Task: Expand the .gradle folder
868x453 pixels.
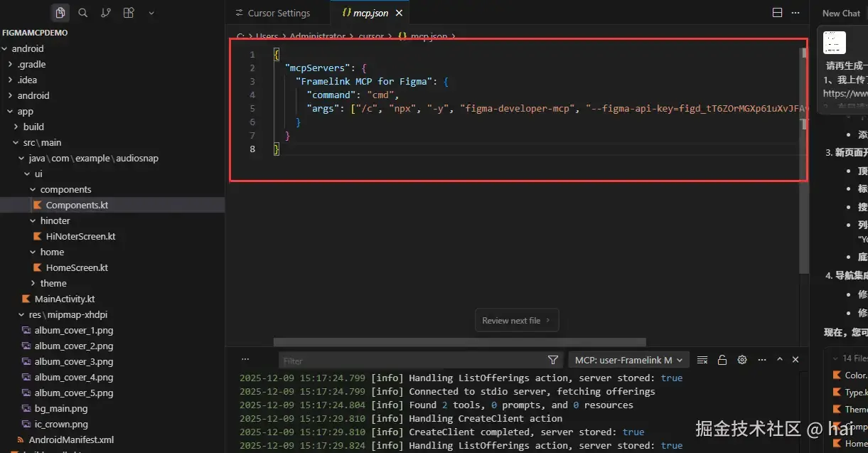Action: (x=31, y=64)
